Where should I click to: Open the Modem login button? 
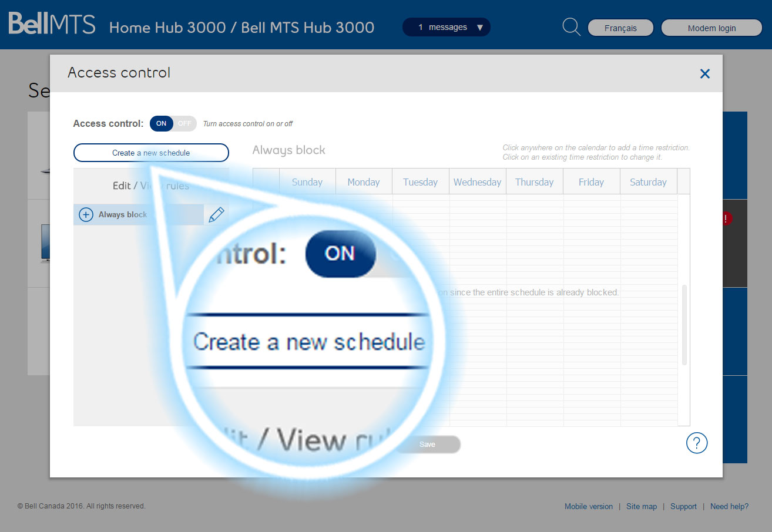click(x=711, y=28)
